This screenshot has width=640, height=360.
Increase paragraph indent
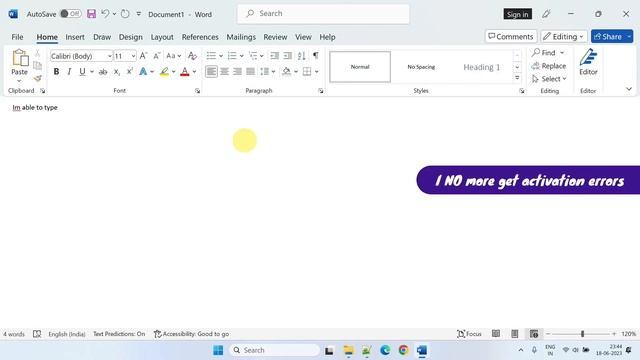point(288,56)
